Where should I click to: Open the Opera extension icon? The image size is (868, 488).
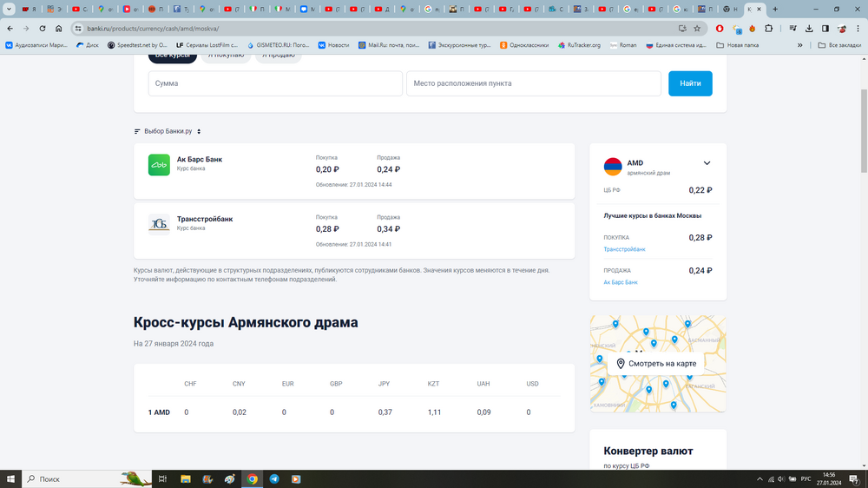[720, 29]
